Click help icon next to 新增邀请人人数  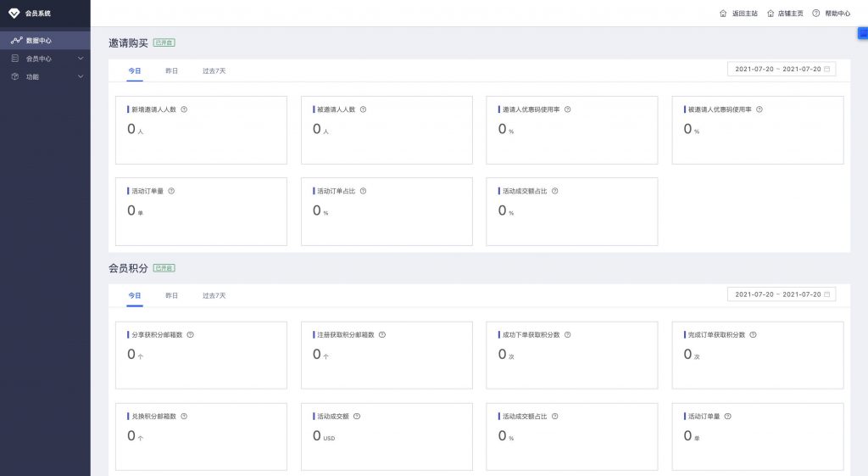tap(184, 109)
